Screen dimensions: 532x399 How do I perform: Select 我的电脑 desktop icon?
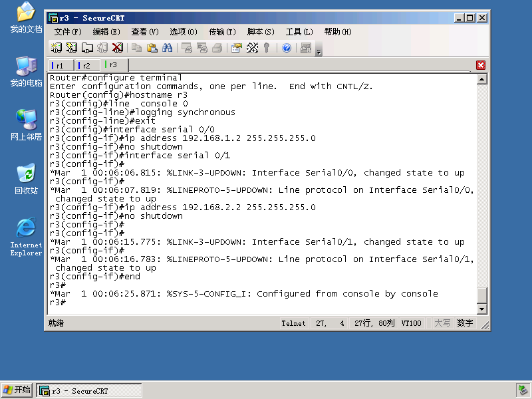pos(26,72)
